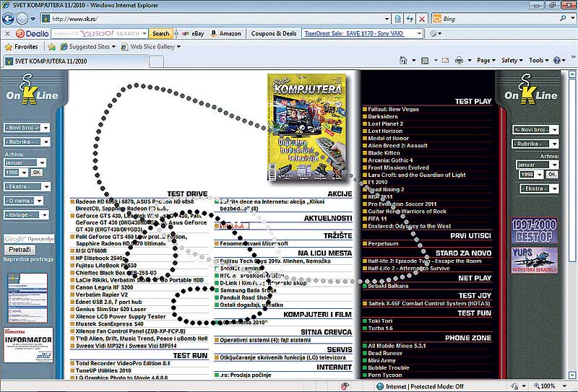Open the Page menu
This screenshot has width=578, height=392.
[x=486, y=61]
